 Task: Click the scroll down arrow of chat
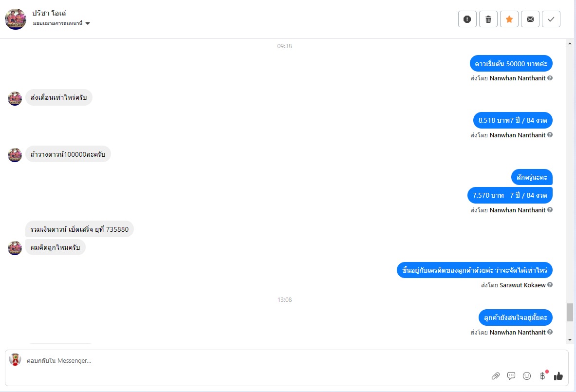570,340
